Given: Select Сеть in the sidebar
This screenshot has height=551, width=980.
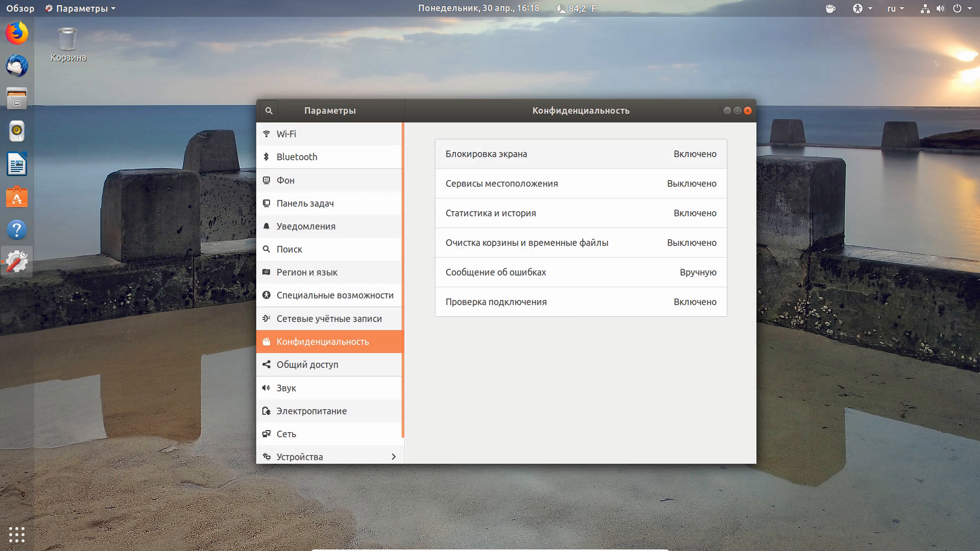Looking at the screenshot, I should point(329,434).
